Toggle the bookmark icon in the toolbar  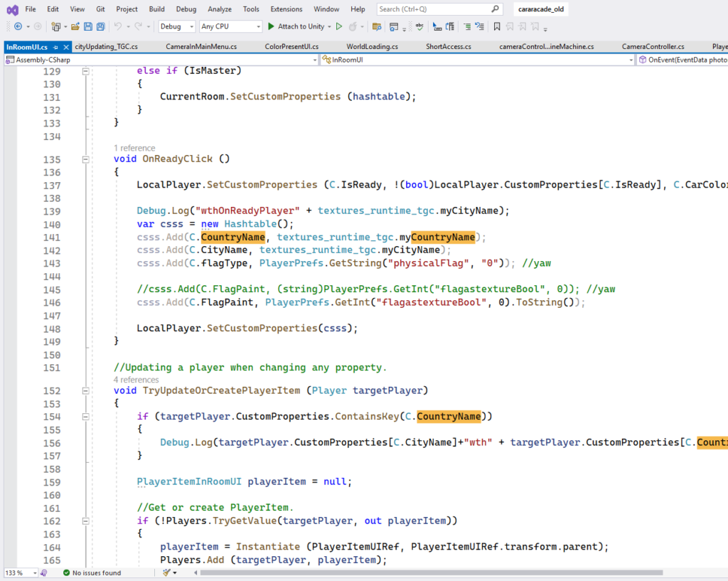497,26
